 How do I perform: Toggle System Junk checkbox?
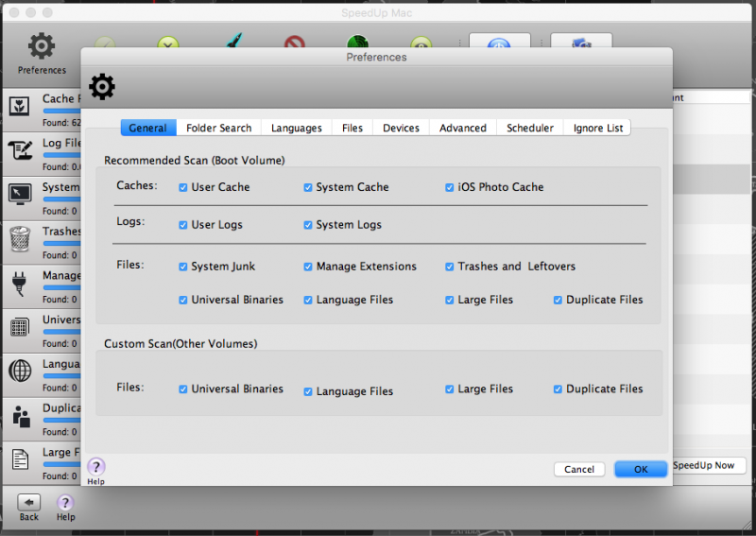(182, 267)
